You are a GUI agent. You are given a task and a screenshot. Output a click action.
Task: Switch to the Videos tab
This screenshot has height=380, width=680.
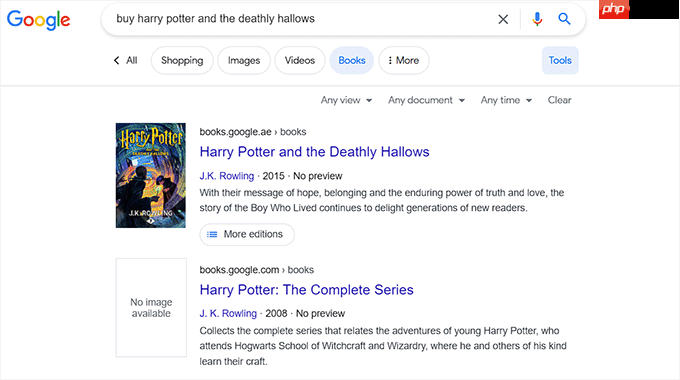[x=300, y=60]
